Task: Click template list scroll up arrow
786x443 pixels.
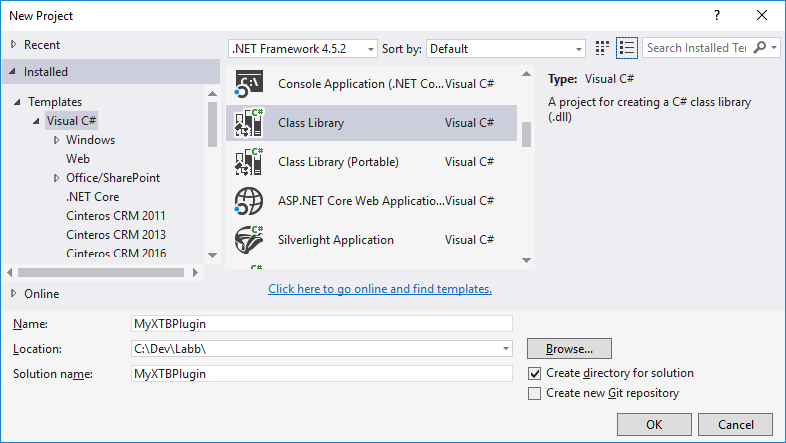Action: [526, 74]
